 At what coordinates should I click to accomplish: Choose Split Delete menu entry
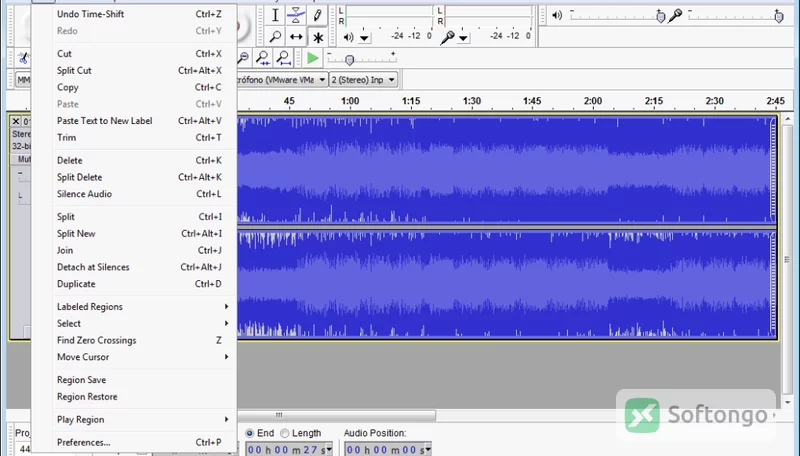145,177
